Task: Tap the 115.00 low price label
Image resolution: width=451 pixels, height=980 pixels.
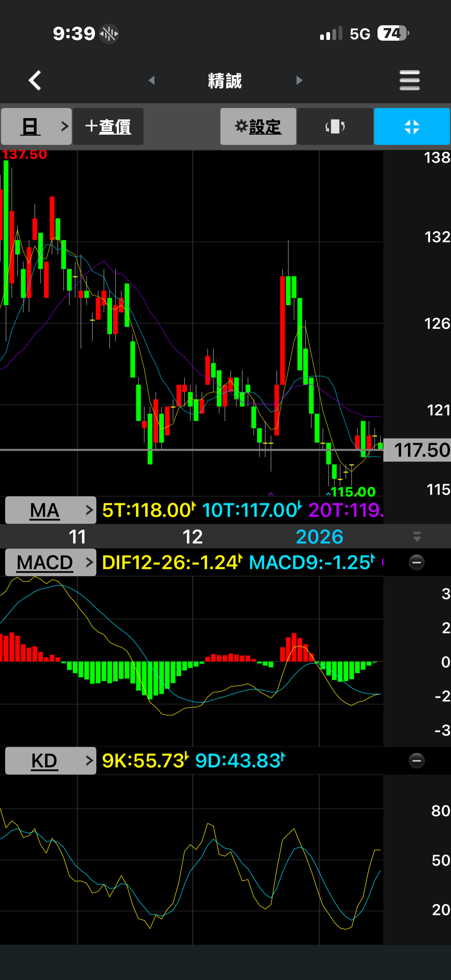Action: (353, 491)
